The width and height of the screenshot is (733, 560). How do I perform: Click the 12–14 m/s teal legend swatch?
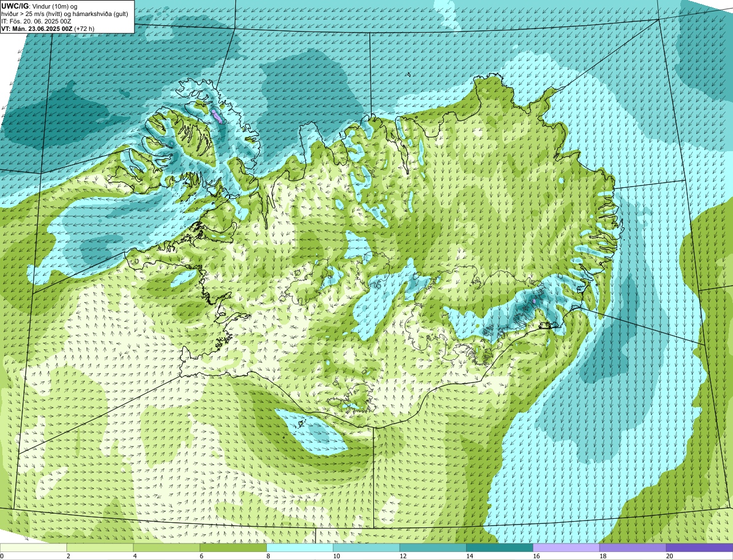433,547
